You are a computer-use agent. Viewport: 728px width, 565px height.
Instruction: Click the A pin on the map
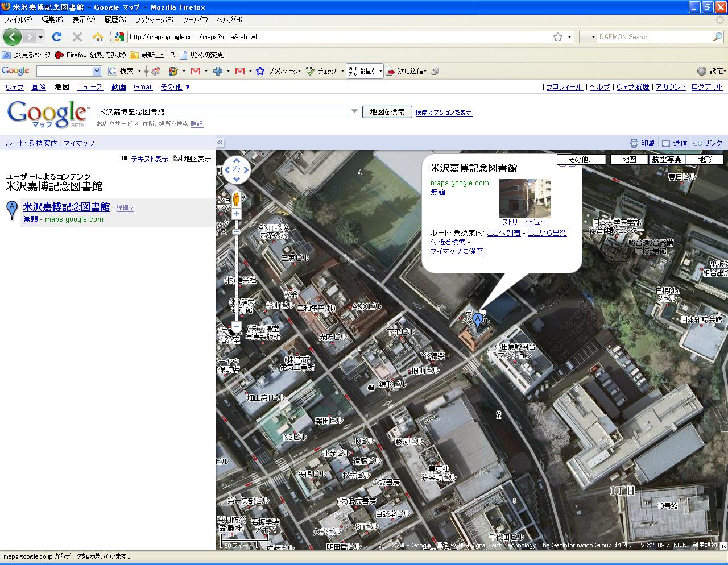[478, 322]
